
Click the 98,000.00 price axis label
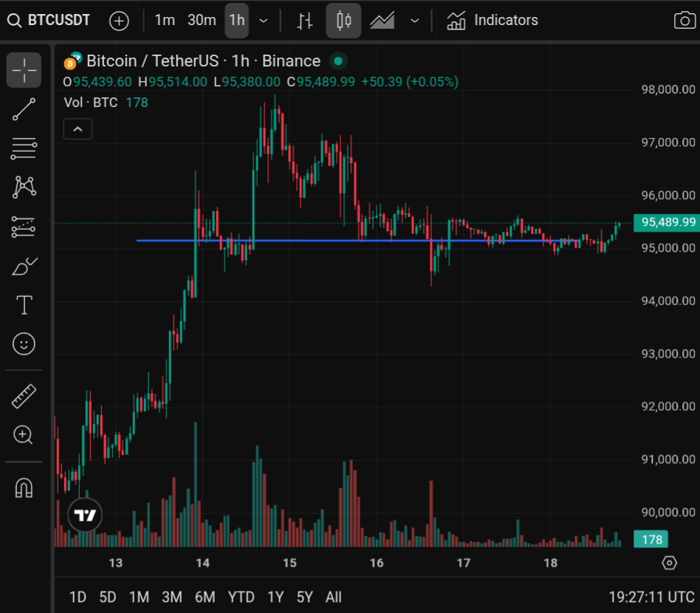point(668,90)
